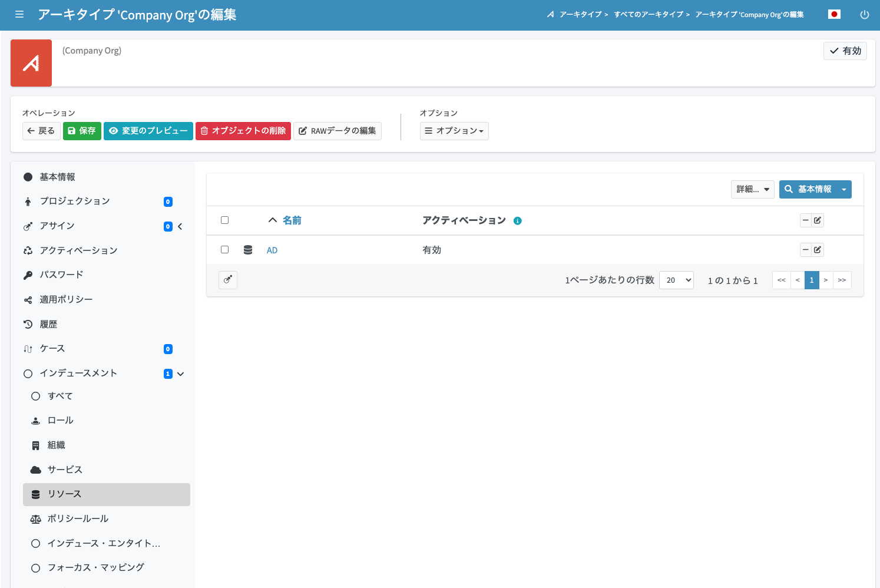Open プロジェクション in the side menu
The height and width of the screenshot is (588, 880).
pyautogui.click(x=106, y=201)
